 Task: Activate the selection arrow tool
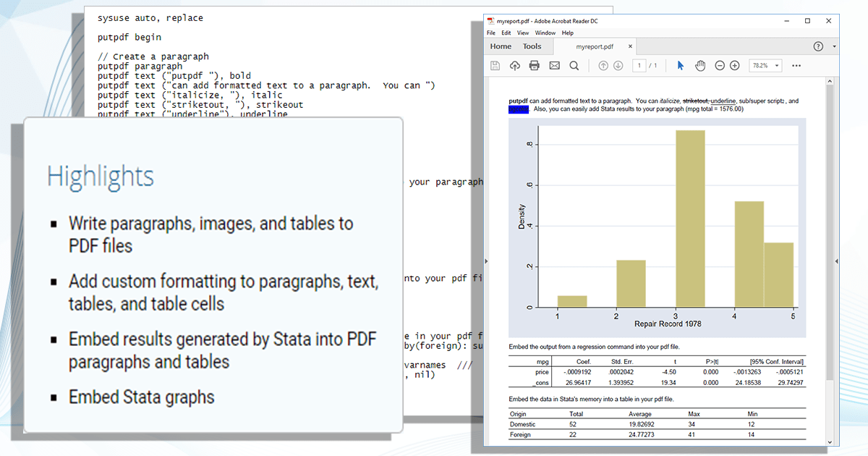point(681,66)
